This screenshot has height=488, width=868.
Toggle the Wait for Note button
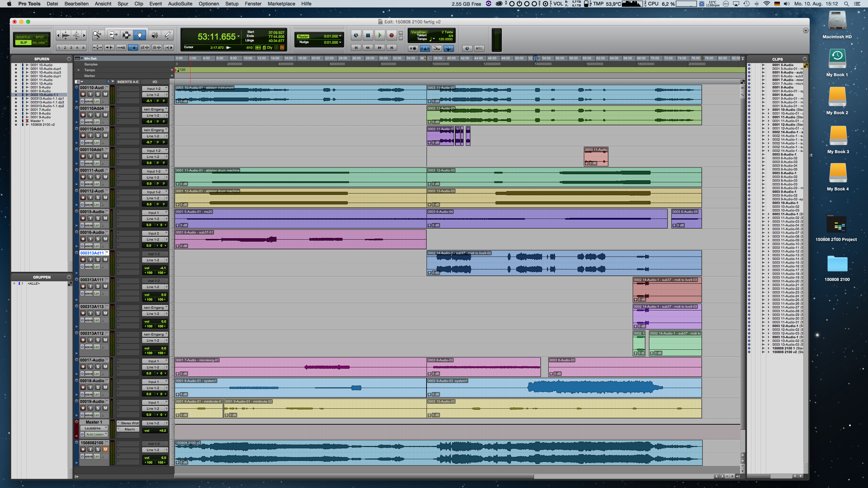[x=413, y=48]
